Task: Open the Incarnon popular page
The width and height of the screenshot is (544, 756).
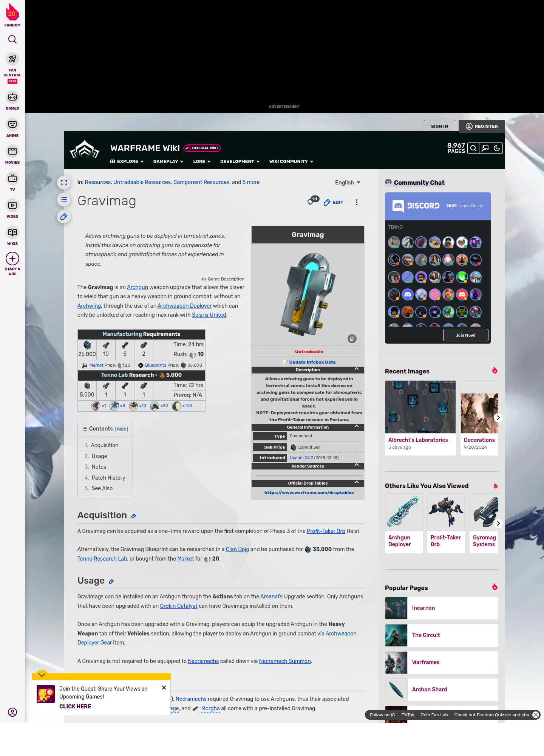Action: [x=442, y=608]
